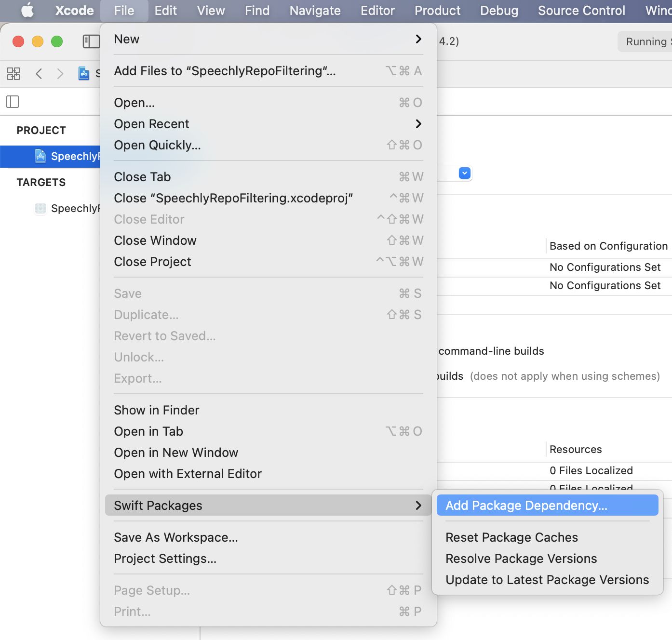Open the Apple menu

click(27, 10)
